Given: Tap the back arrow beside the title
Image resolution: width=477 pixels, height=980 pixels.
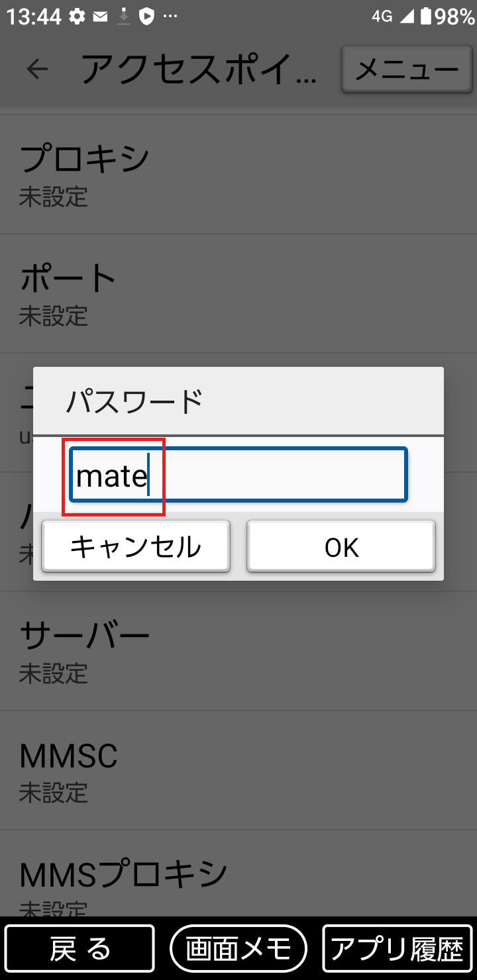Looking at the screenshot, I should 38,69.
